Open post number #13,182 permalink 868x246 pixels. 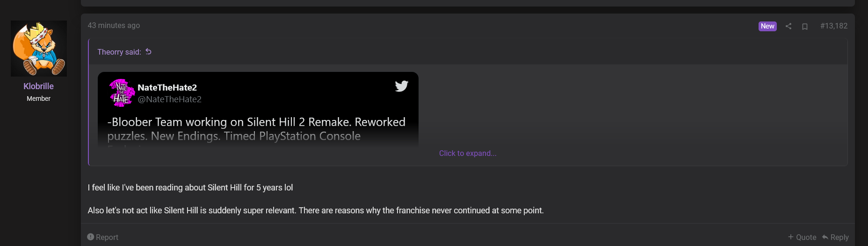click(x=834, y=26)
